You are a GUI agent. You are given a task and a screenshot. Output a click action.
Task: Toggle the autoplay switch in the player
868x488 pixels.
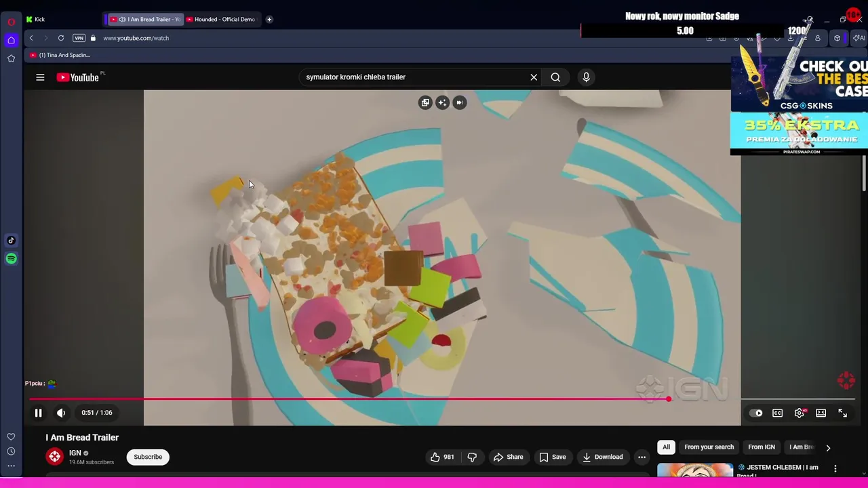pos(755,413)
